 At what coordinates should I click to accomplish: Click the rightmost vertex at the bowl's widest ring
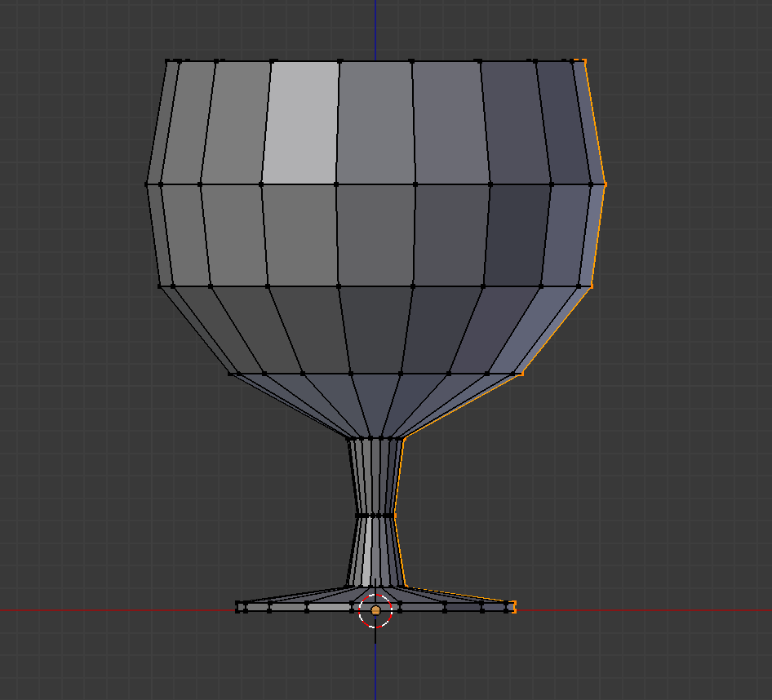coord(605,184)
